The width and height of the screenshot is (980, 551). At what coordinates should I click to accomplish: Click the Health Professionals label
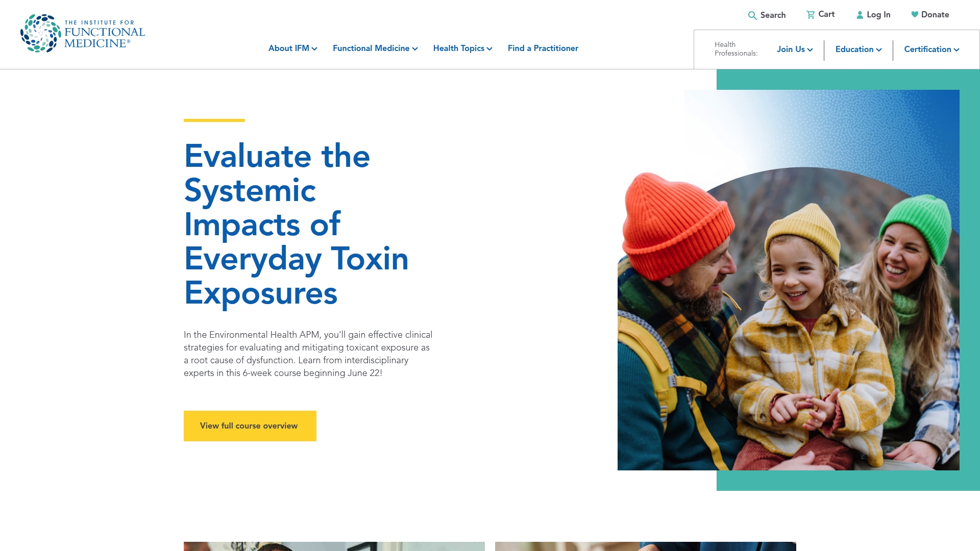click(x=736, y=49)
